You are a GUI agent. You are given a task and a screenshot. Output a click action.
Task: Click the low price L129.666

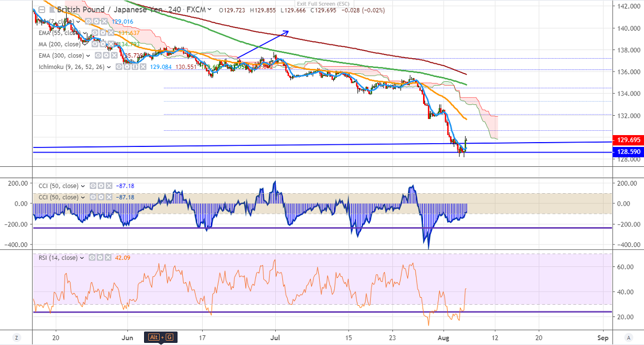[x=293, y=10]
